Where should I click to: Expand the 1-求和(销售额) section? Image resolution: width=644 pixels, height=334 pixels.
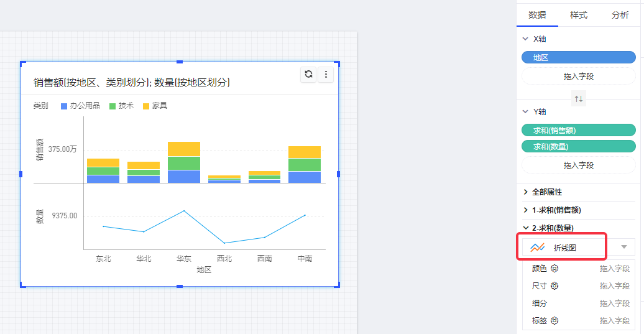point(525,210)
